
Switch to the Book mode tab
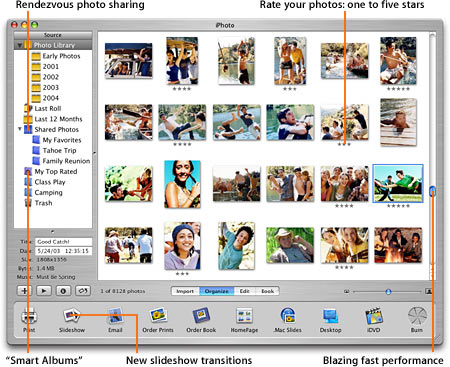tap(267, 291)
